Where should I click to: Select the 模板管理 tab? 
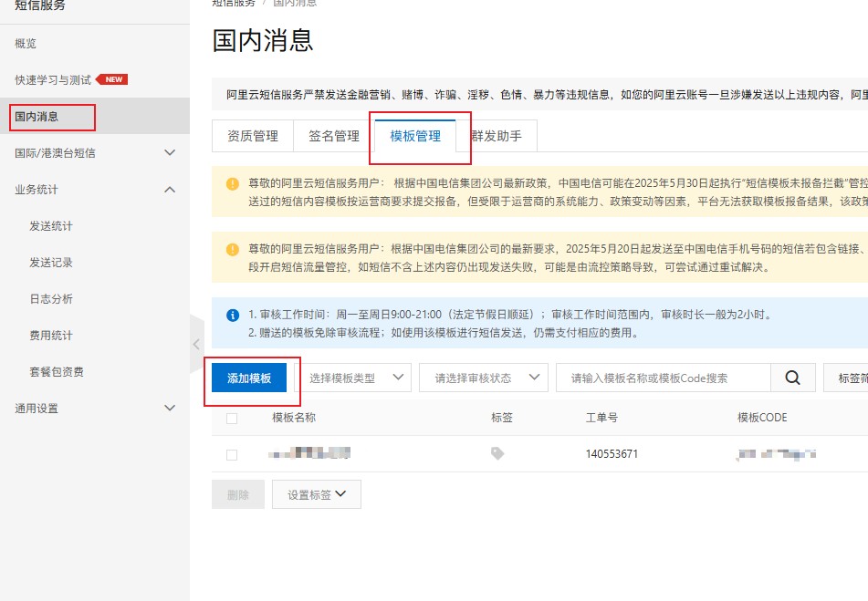point(415,136)
